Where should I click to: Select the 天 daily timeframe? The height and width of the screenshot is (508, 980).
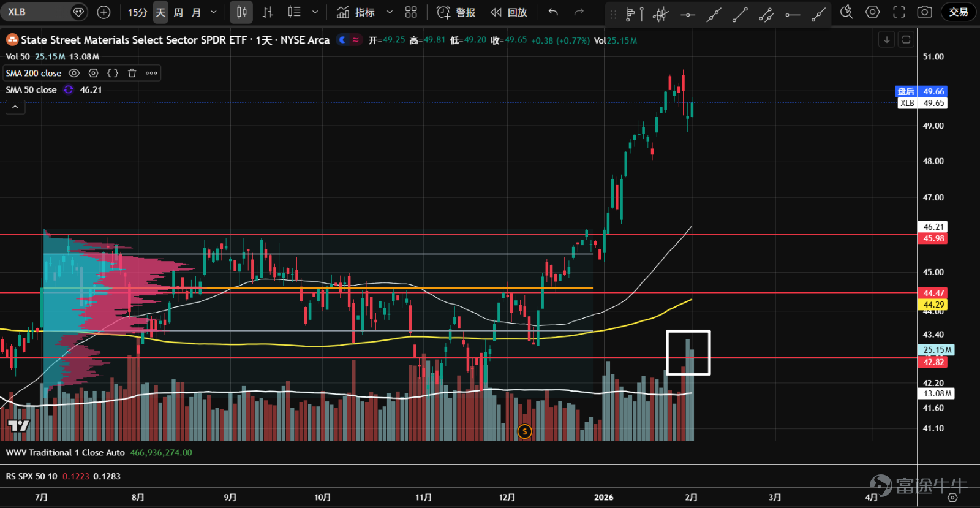(x=160, y=12)
